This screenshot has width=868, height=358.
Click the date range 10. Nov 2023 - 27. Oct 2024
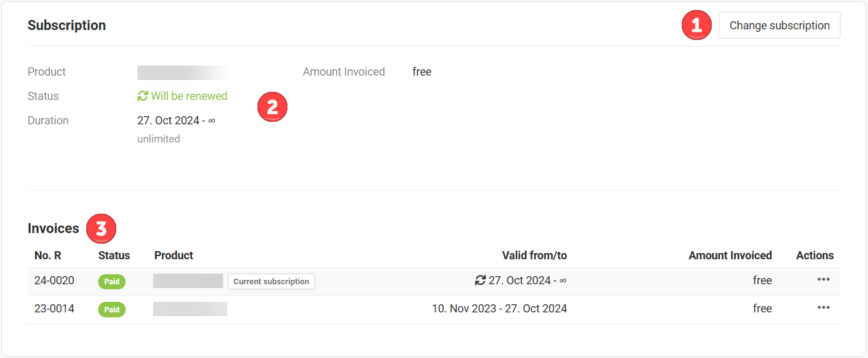coord(499,309)
